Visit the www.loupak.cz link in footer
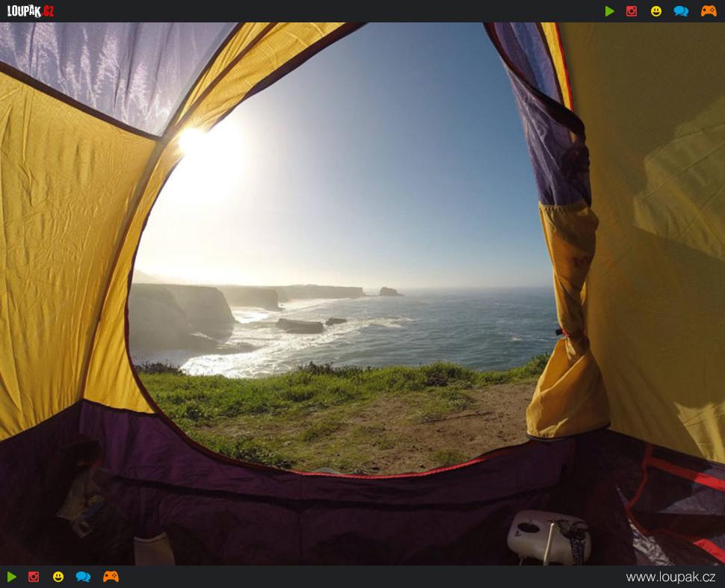This screenshot has width=725, height=588. point(670,577)
